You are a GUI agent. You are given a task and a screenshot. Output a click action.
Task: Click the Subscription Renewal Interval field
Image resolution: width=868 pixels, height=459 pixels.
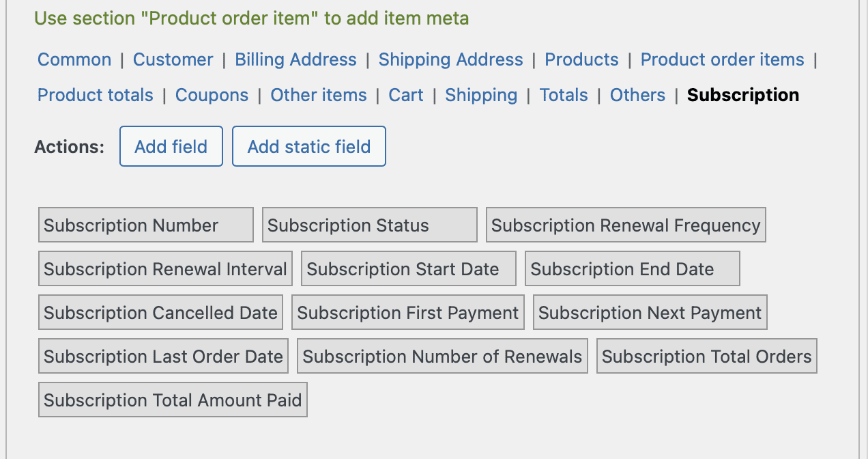pyautogui.click(x=165, y=269)
